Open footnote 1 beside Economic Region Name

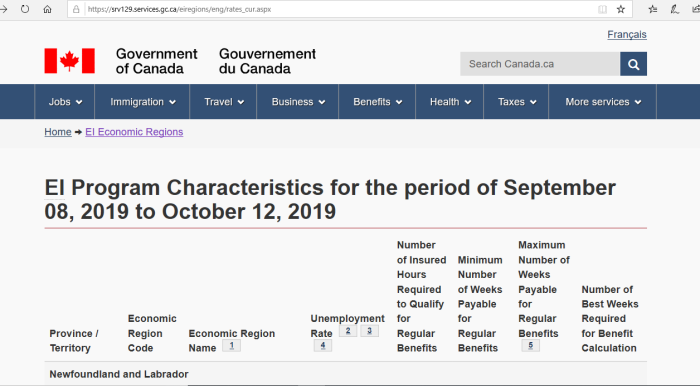[231, 345]
